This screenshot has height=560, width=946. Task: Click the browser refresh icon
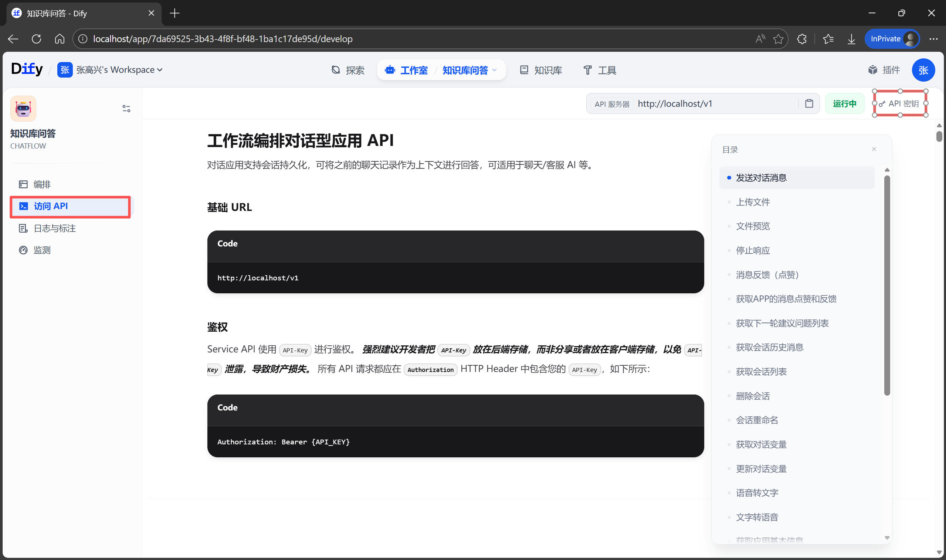pos(37,39)
